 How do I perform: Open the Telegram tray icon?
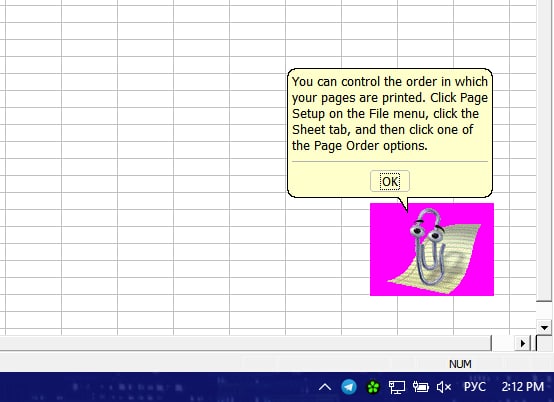349,387
